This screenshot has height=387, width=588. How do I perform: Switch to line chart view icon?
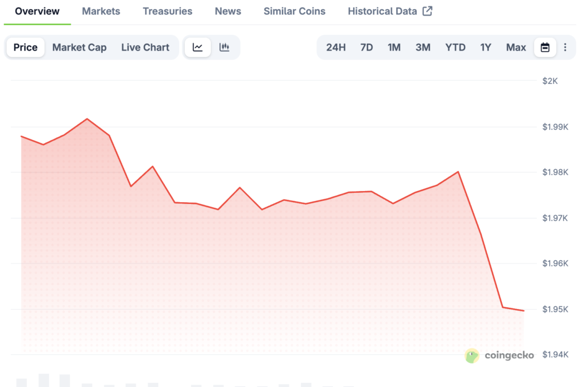(198, 48)
